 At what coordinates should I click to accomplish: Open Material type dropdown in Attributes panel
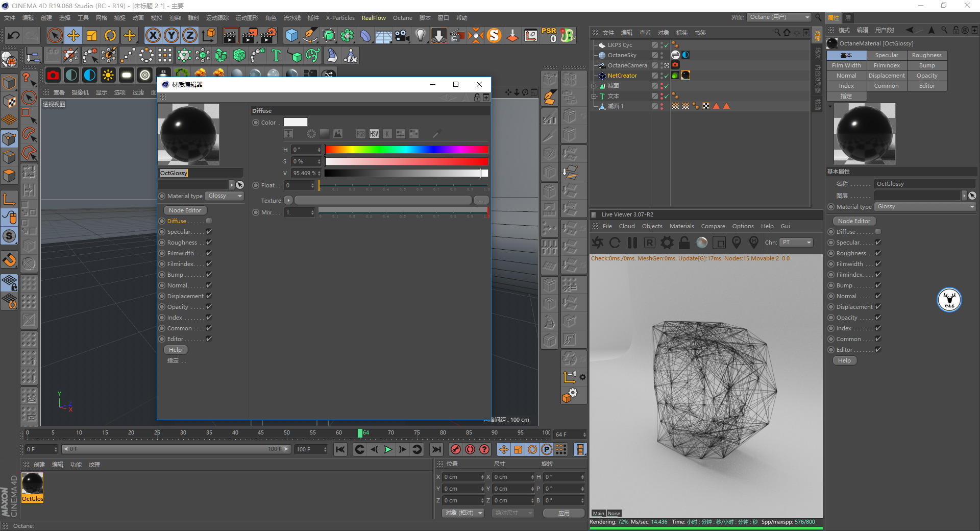click(925, 207)
